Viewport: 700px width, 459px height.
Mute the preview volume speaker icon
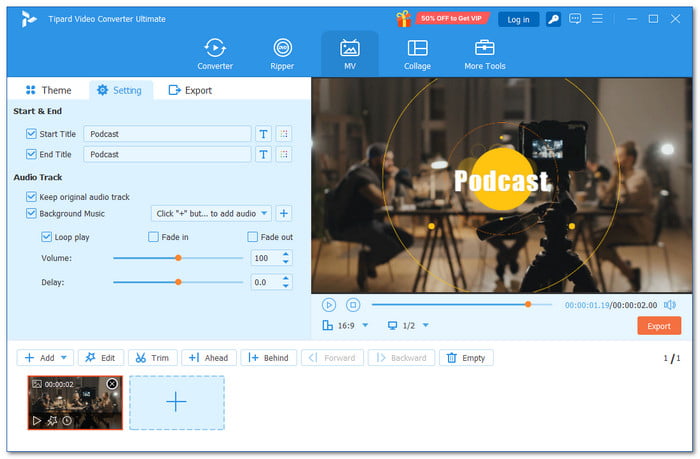pyautogui.click(x=670, y=305)
